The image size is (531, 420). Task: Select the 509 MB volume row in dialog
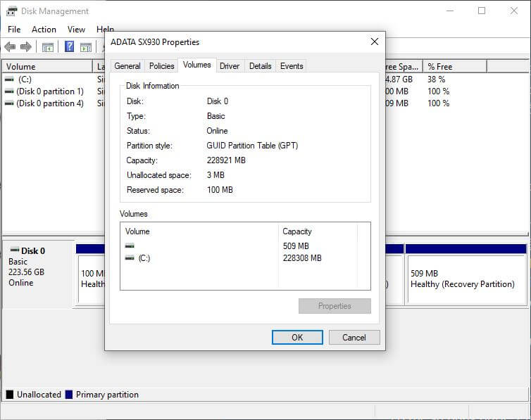[240, 246]
